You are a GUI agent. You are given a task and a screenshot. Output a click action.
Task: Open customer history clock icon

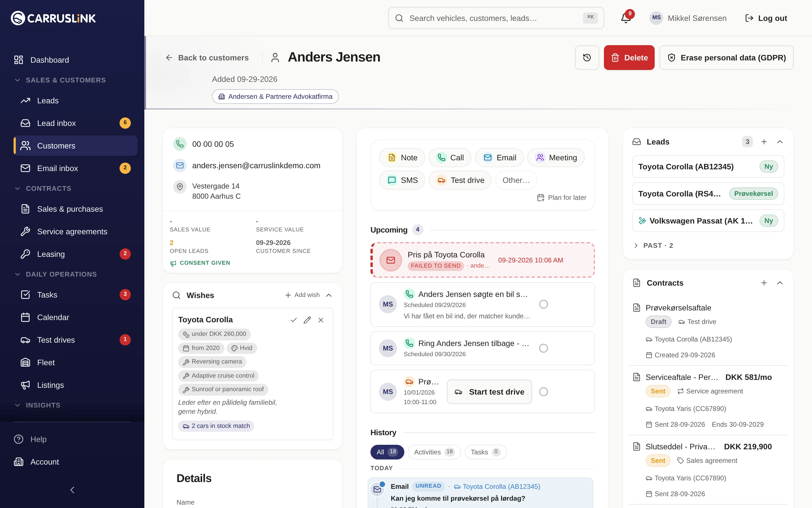point(587,58)
